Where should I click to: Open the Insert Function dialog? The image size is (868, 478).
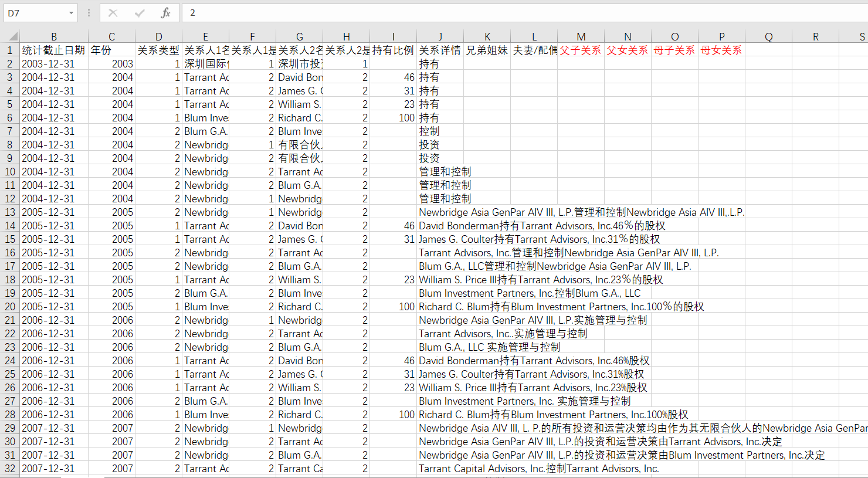[165, 13]
